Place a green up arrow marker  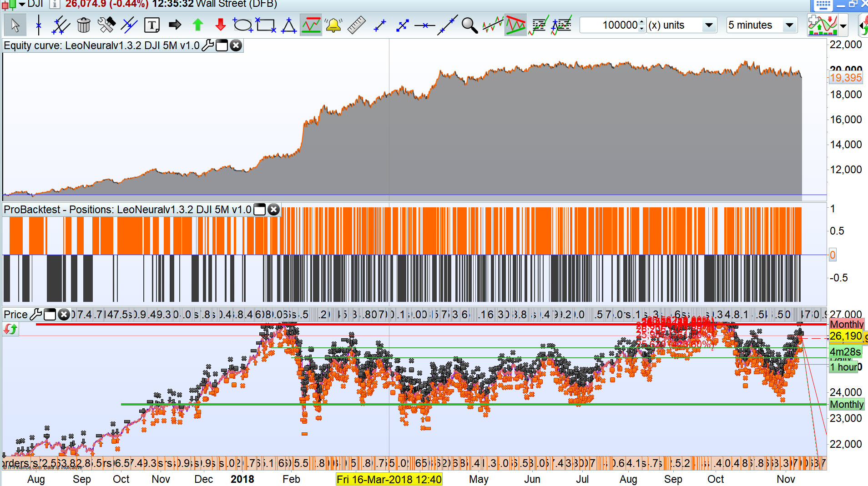(x=197, y=25)
